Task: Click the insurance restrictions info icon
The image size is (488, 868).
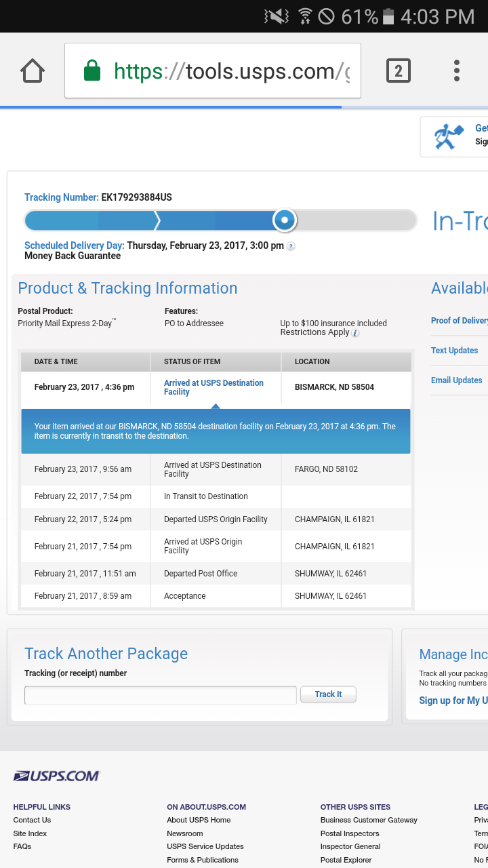Action: tap(356, 333)
